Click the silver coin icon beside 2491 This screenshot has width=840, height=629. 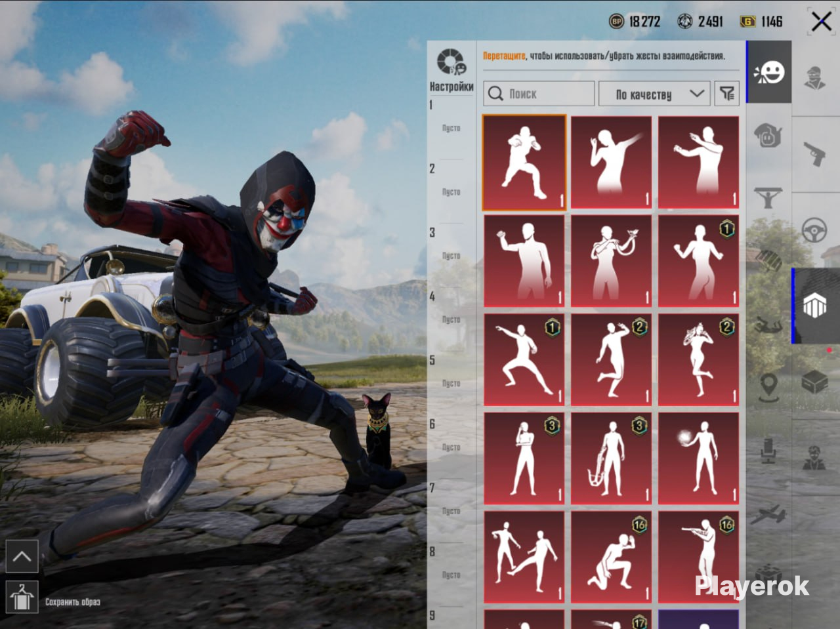click(x=684, y=22)
